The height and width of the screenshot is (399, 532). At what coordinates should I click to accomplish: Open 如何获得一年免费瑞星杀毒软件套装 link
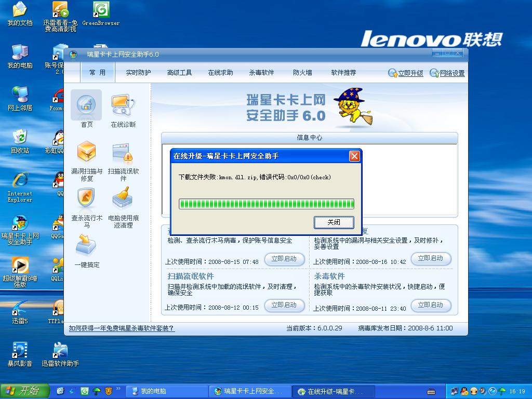[122, 328]
